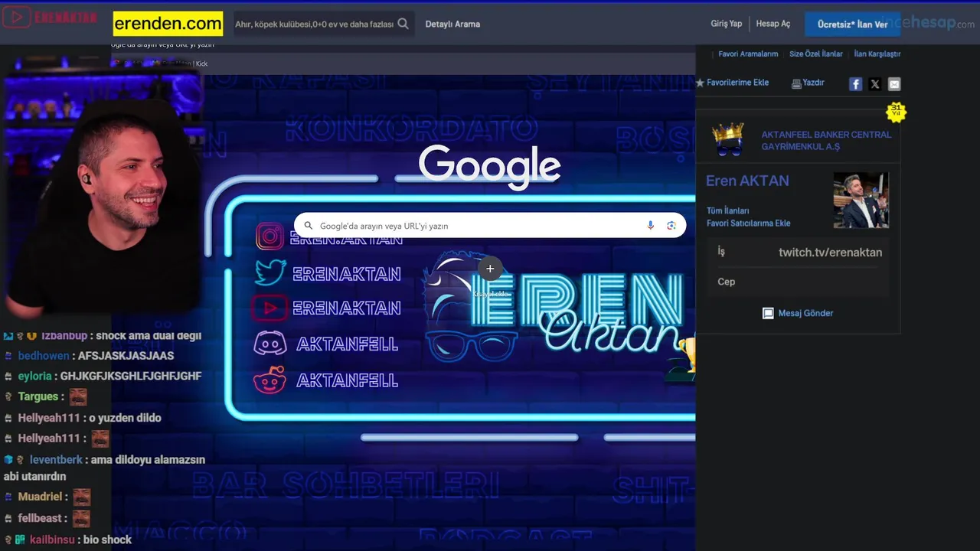
Task: Click the Twitter bird neon icon
Action: [269, 272]
